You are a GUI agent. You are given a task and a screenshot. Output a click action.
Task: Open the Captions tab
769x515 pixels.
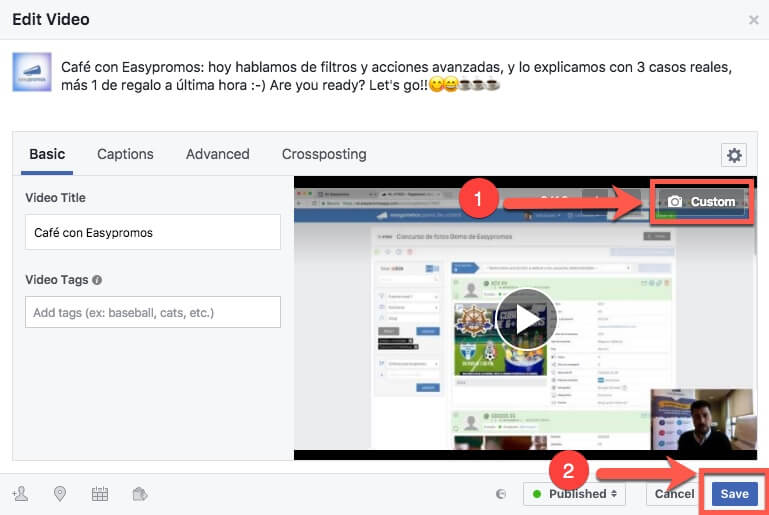tap(125, 154)
